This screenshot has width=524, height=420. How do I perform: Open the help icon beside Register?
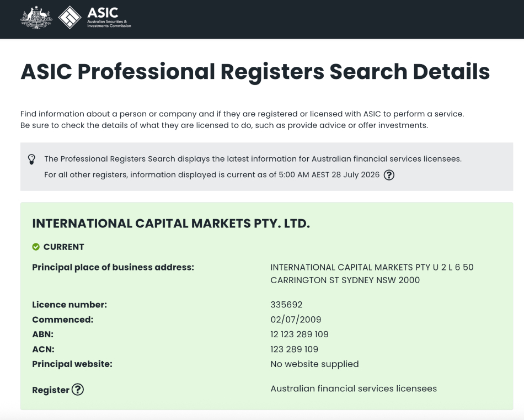(78, 390)
